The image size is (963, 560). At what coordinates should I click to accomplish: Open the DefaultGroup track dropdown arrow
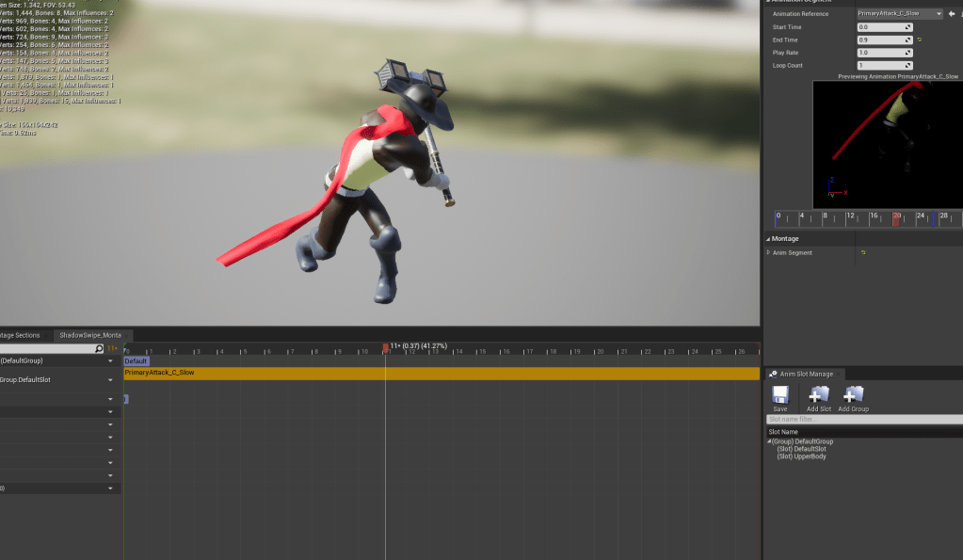click(x=111, y=361)
